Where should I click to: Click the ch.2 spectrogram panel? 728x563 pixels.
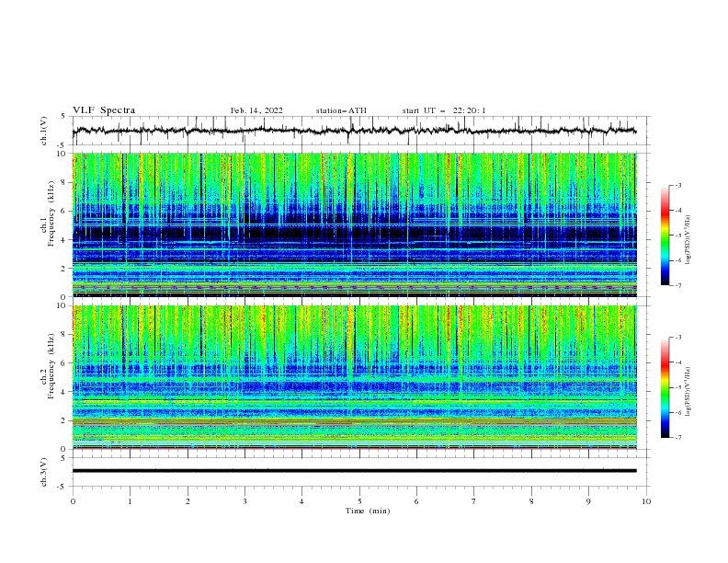coord(354,377)
